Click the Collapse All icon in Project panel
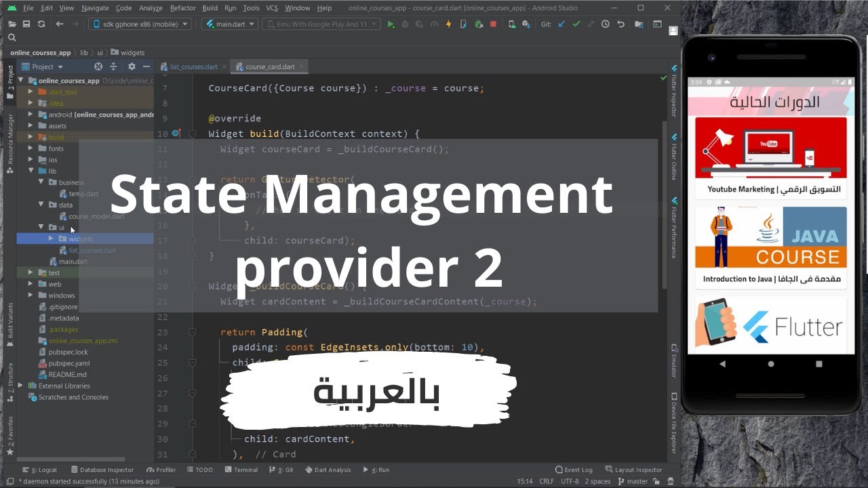 point(113,66)
